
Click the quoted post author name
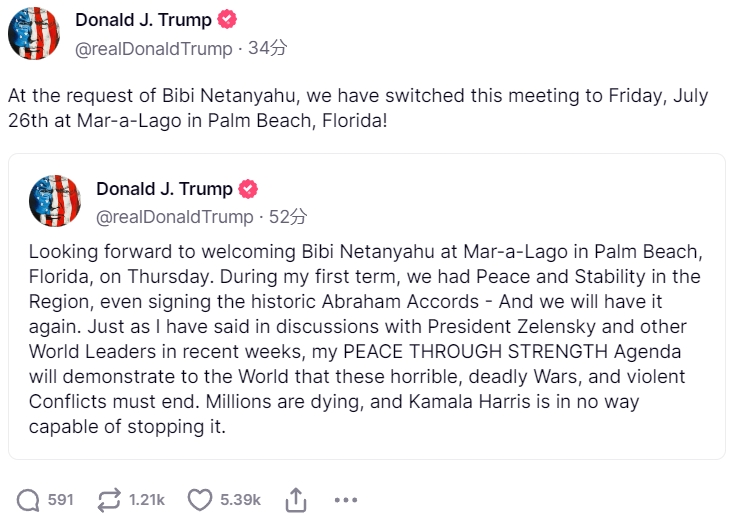163,189
